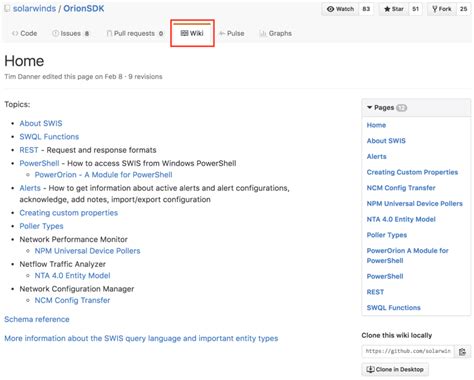The image size is (474, 380).
Task: Open Creating Custom Properties in Pages sidebar
Action: point(412,172)
